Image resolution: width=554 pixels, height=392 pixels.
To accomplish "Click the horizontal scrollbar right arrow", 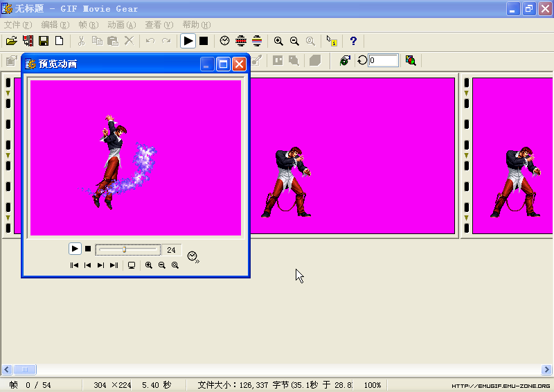I will point(546,370).
